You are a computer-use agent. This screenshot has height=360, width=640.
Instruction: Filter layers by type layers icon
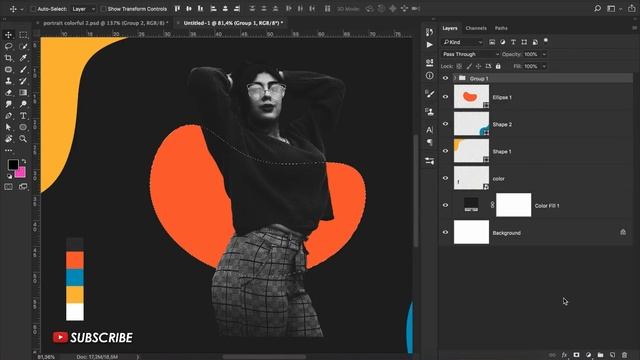coord(513,42)
